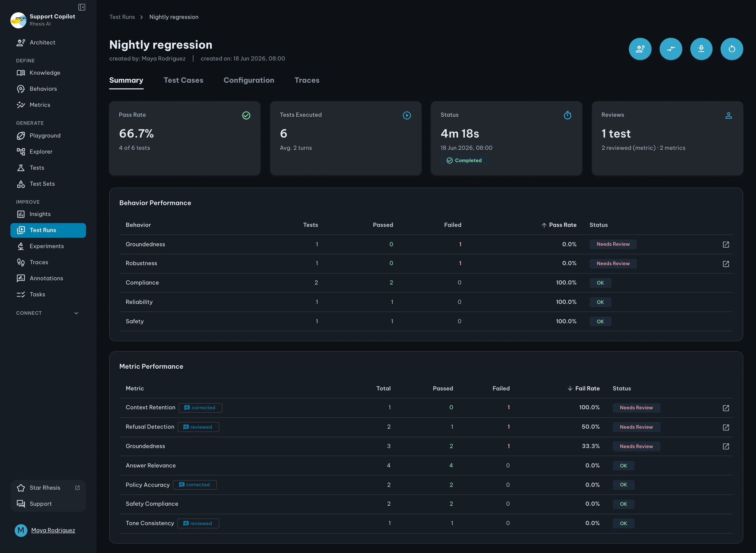Image resolution: width=756 pixels, height=553 pixels.
Task: Click the Refusal Detection reviewed badge
Action: pyautogui.click(x=198, y=427)
